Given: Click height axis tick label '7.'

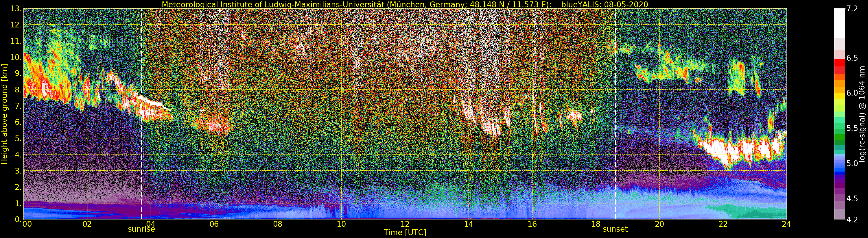Looking at the screenshot, I should [18, 106].
